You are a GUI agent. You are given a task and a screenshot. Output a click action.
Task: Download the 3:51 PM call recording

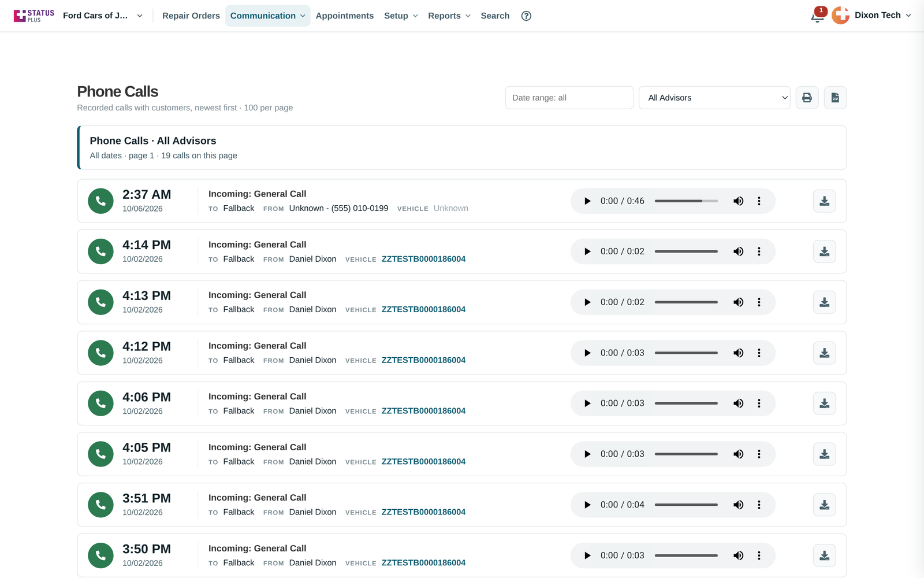point(824,505)
